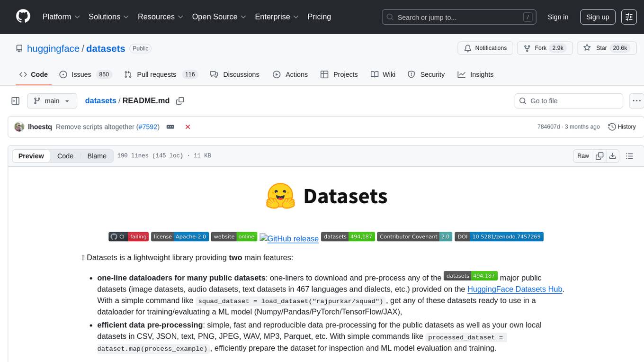
Task: Open commit 784607d
Action: coord(548,127)
